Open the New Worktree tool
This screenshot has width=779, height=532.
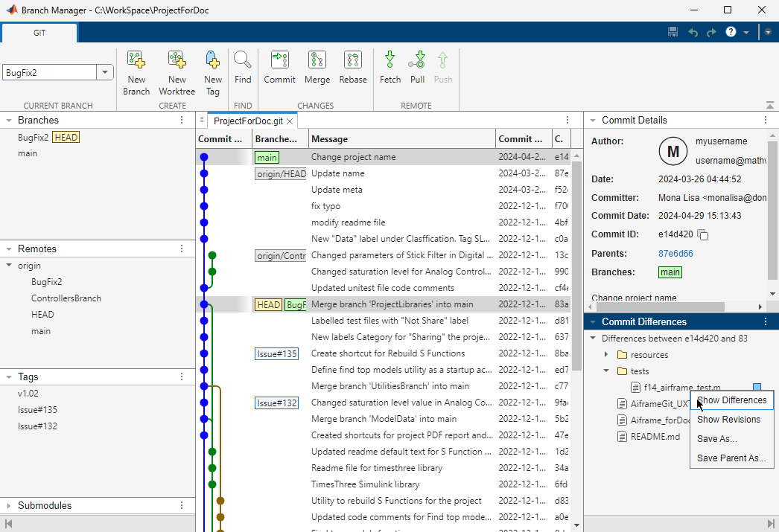(x=177, y=67)
